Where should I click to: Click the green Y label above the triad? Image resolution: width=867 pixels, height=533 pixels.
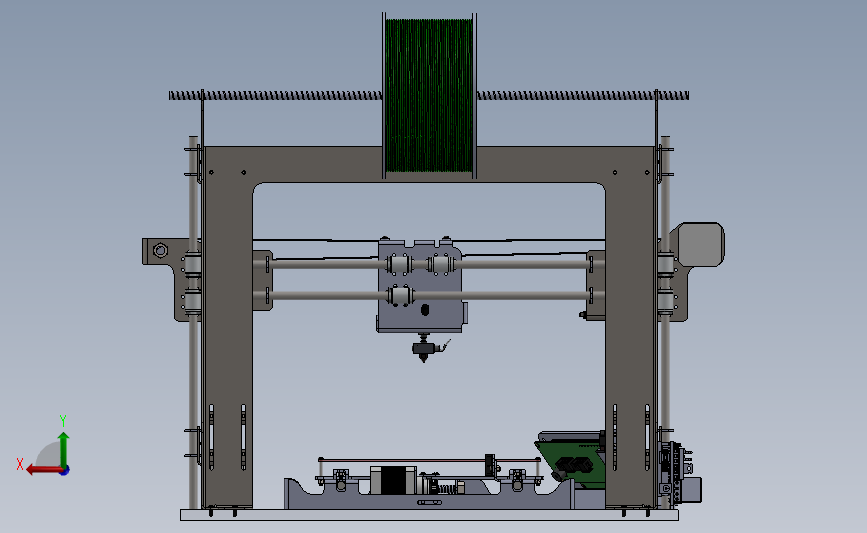pos(63,421)
